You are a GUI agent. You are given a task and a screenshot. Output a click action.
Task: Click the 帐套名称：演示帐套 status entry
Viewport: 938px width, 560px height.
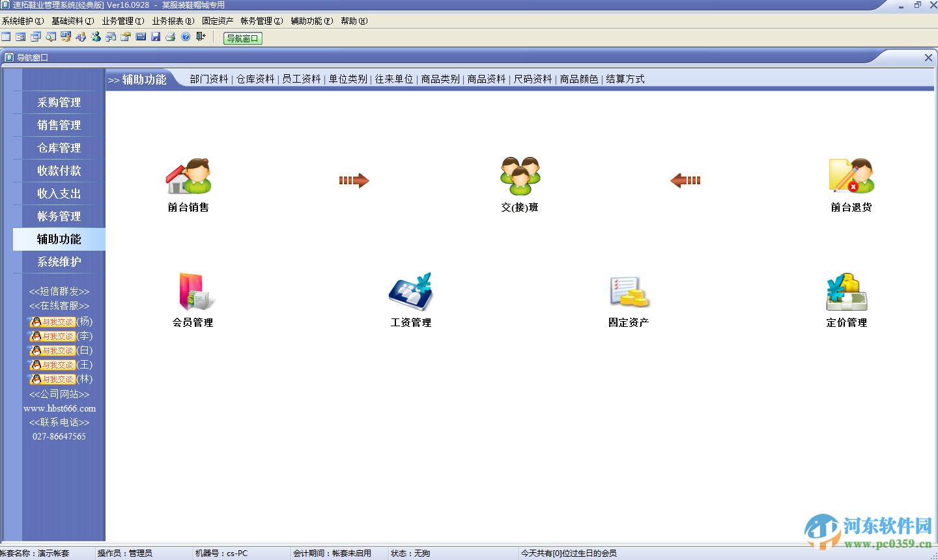35,553
